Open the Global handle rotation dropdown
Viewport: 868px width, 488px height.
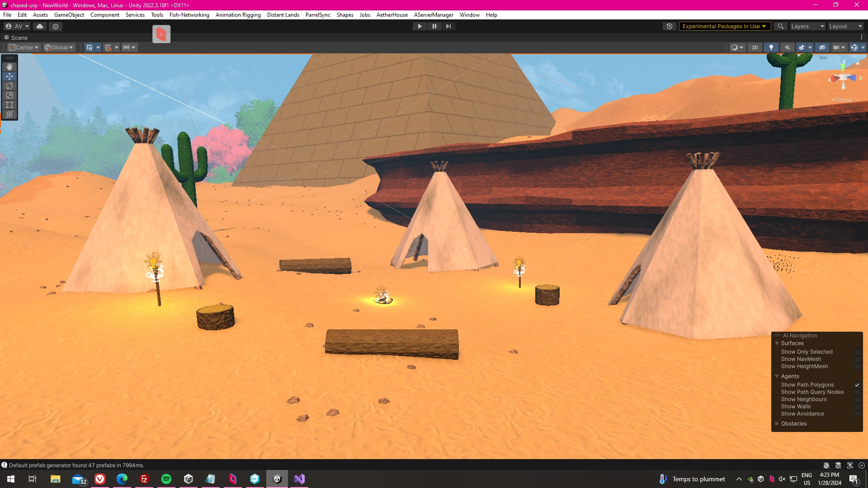(59, 47)
